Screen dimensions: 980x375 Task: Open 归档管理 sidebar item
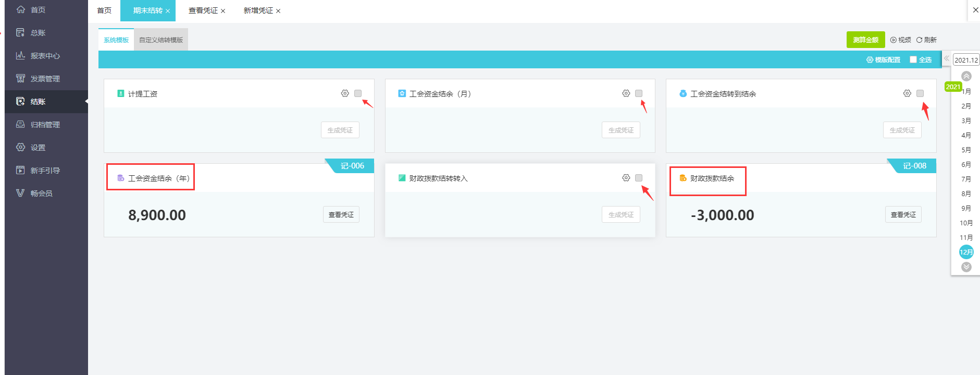point(45,125)
